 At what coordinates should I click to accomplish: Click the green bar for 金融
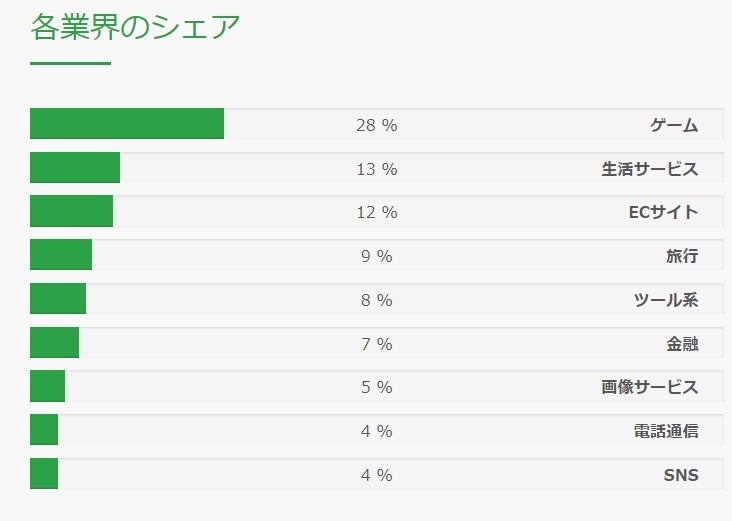tap(55, 344)
